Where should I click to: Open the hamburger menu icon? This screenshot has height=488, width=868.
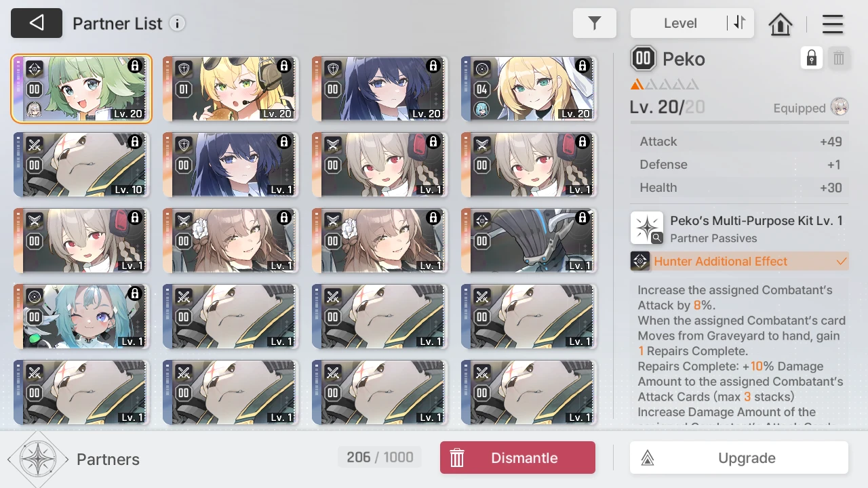pyautogui.click(x=833, y=24)
